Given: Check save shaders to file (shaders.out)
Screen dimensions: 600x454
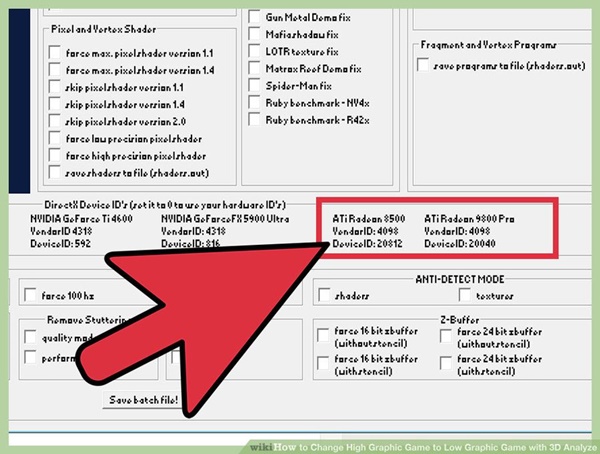Looking at the screenshot, I should (55, 172).
